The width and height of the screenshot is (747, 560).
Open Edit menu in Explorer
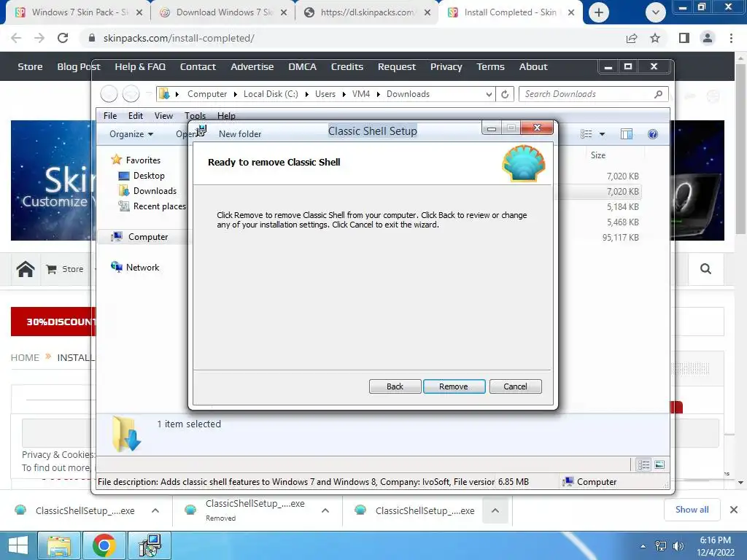coord(135,116)
